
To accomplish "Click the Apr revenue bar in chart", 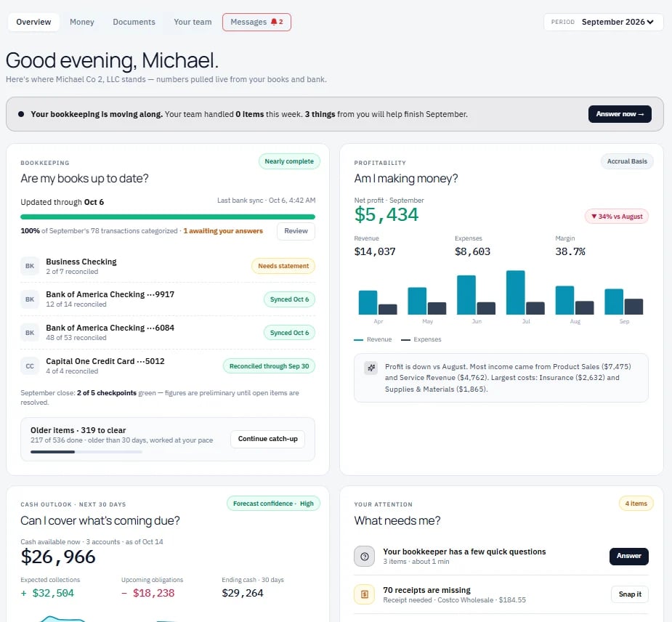I will pyautogui.click(x=368, y=302).
